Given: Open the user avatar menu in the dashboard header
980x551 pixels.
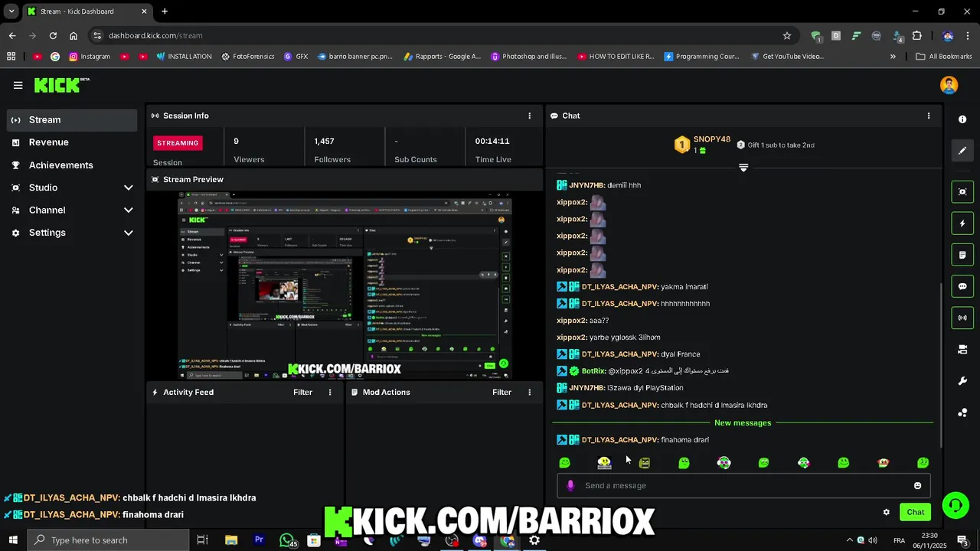Looking at the screenshot, I should (949, 85).
